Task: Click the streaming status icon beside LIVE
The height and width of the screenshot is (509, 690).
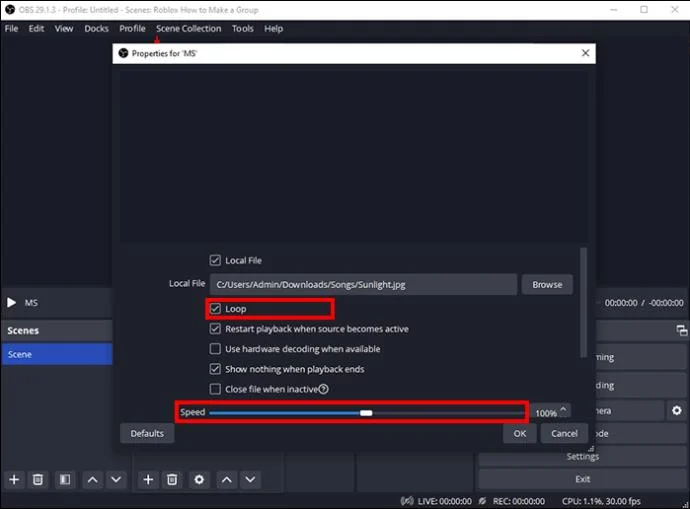Action: pyautogui.click(x=407, y=501)
